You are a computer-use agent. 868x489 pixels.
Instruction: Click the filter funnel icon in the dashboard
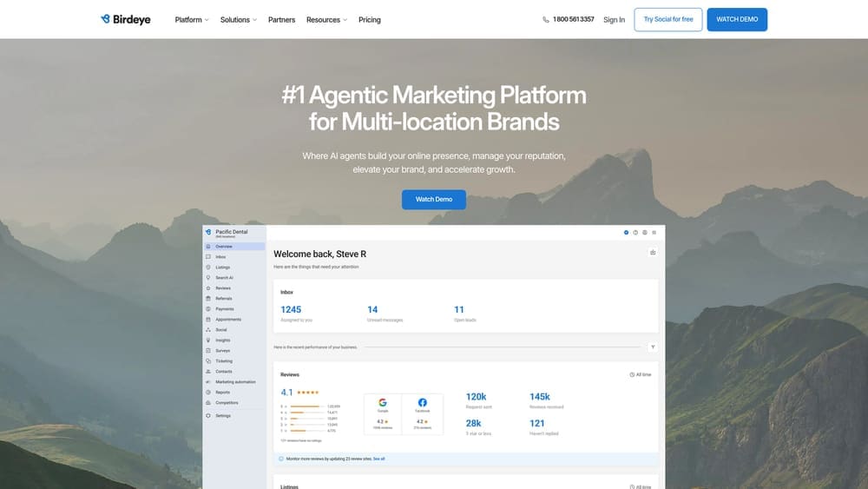click(x=652, y=347)
